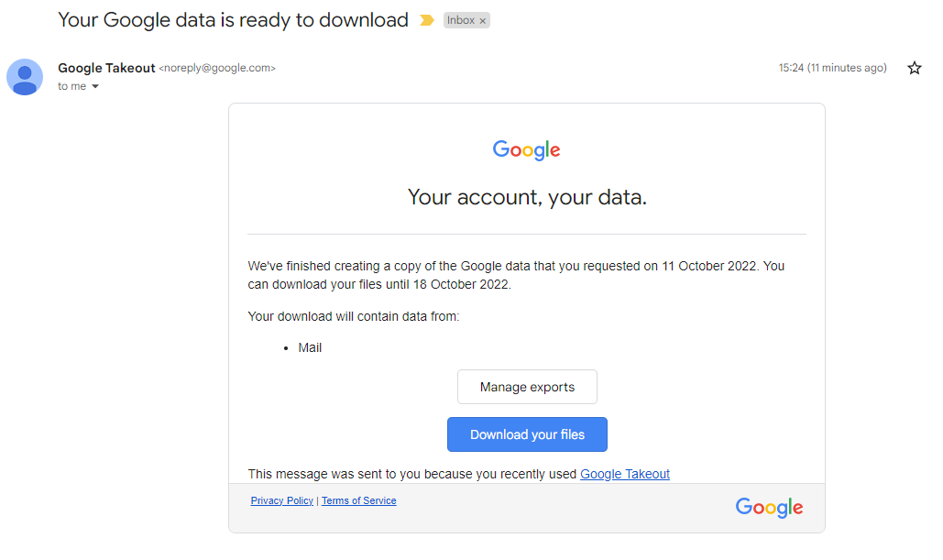Screen dimensions: 943x560
Task: Select the Inbox label tag
Action: point(461,19)
